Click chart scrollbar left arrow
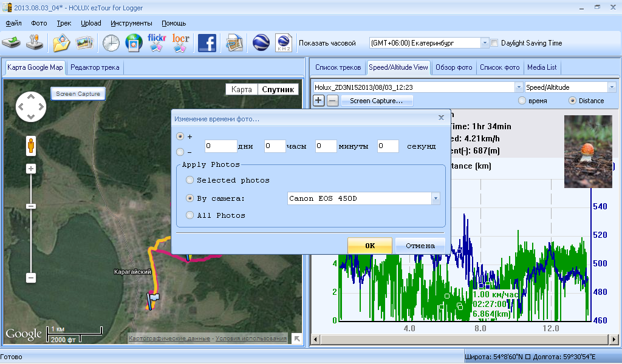622x364 pixels. click(316, 340)
